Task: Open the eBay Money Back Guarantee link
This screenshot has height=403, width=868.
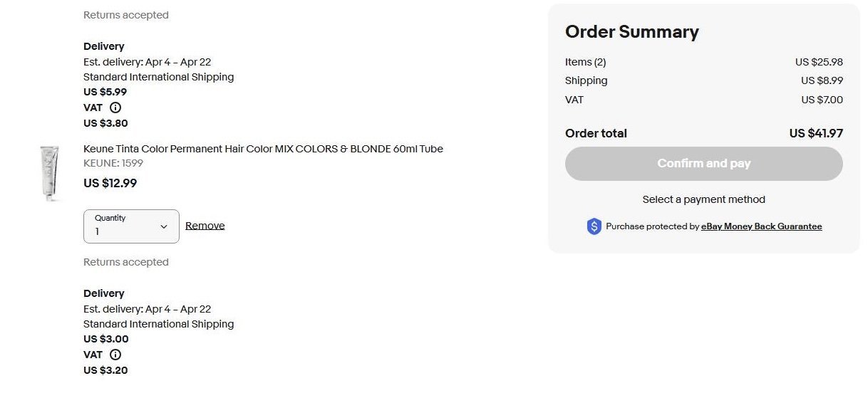Action: pos(762,226)
